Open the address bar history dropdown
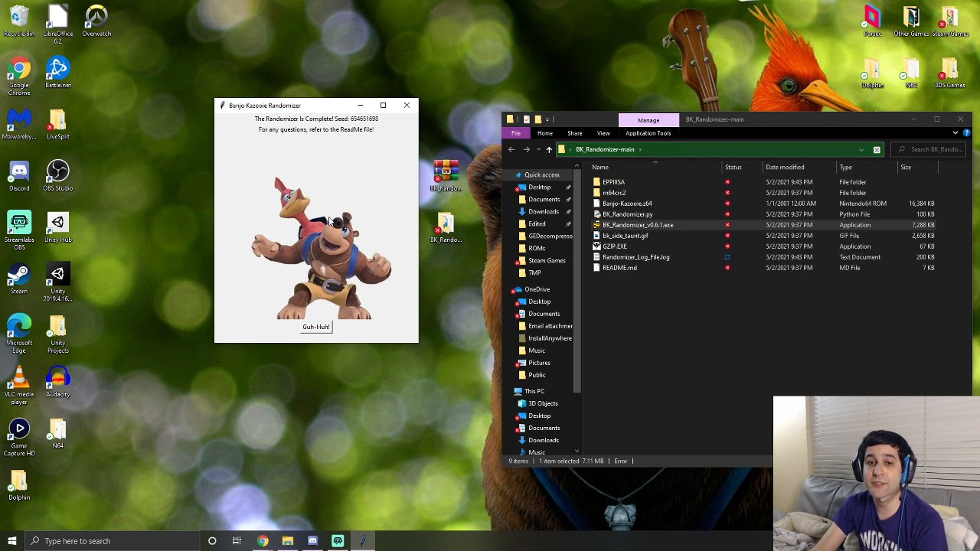The height and width of the screenshot is (551, 980). tap(861, 149)
